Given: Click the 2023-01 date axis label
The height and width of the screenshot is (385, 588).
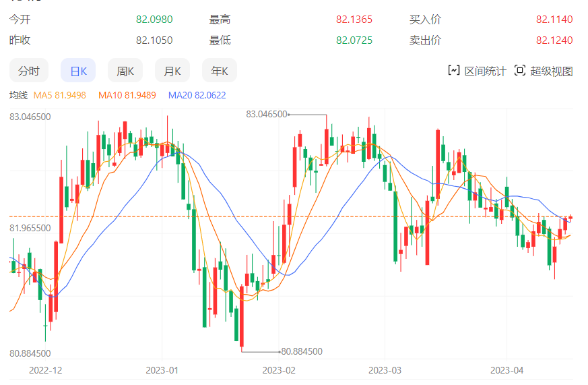Looking at the screenshot, I should point(162,370).
